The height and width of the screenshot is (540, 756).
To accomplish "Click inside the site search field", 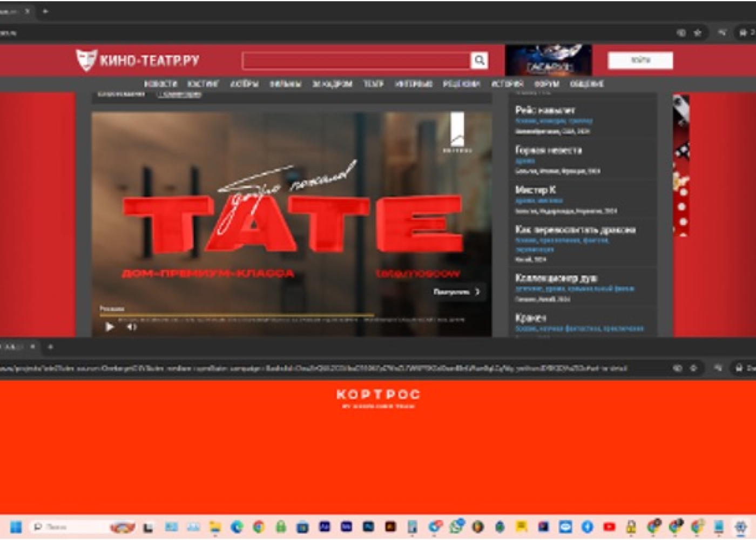I will pyautogui.click(x=356, y=60).
